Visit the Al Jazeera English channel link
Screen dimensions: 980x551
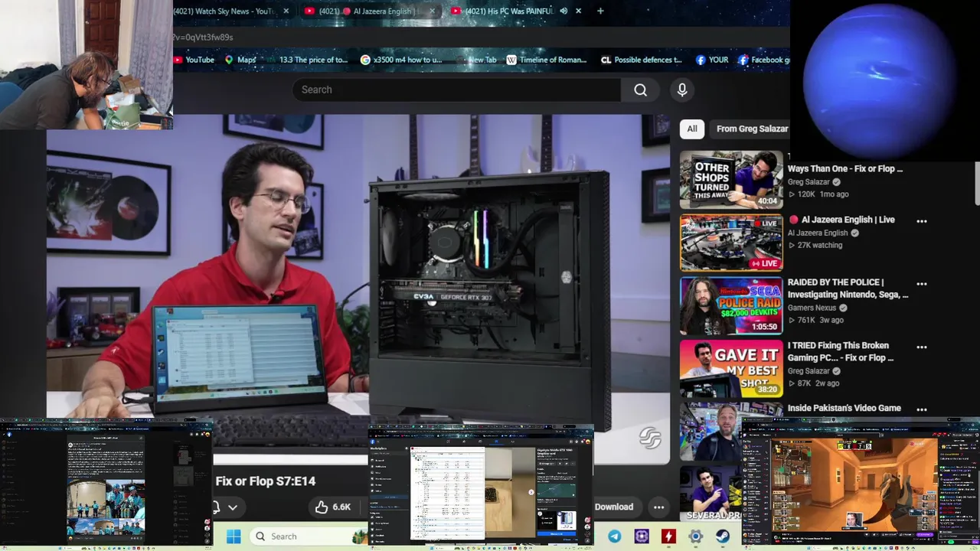[818, 233]
